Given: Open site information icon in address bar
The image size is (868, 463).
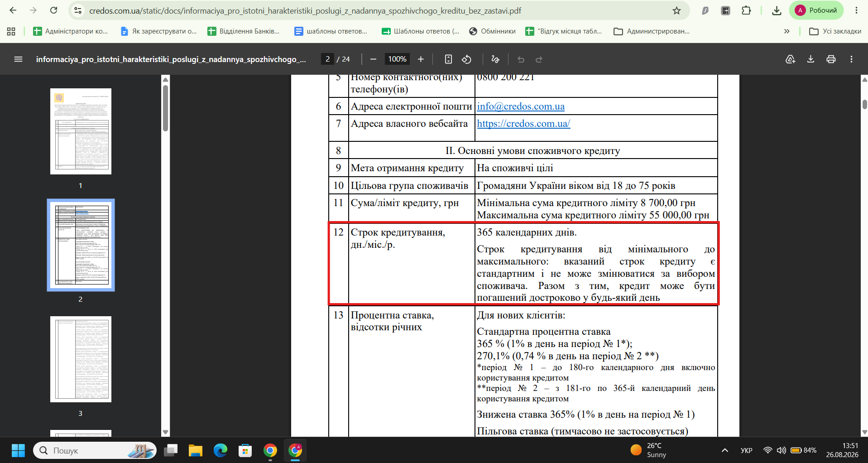Looking at the screenshot, I should click(x=78, y=10).
